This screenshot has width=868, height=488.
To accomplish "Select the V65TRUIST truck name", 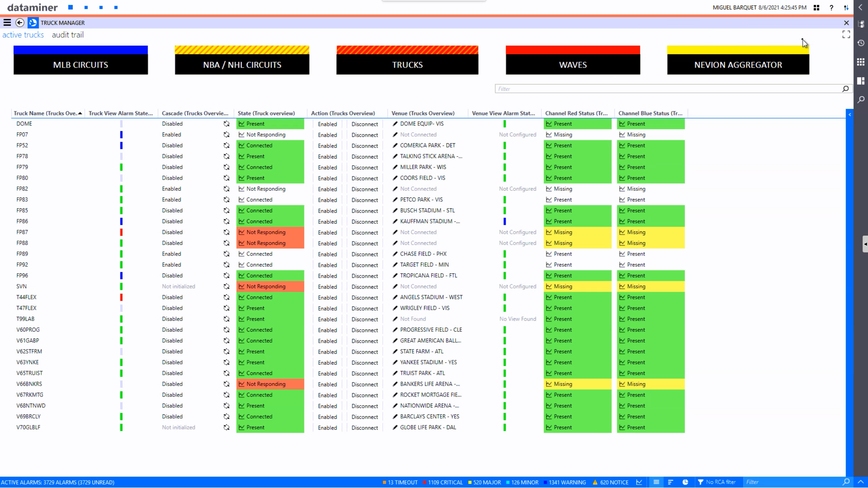I will [x=29, y=373].
